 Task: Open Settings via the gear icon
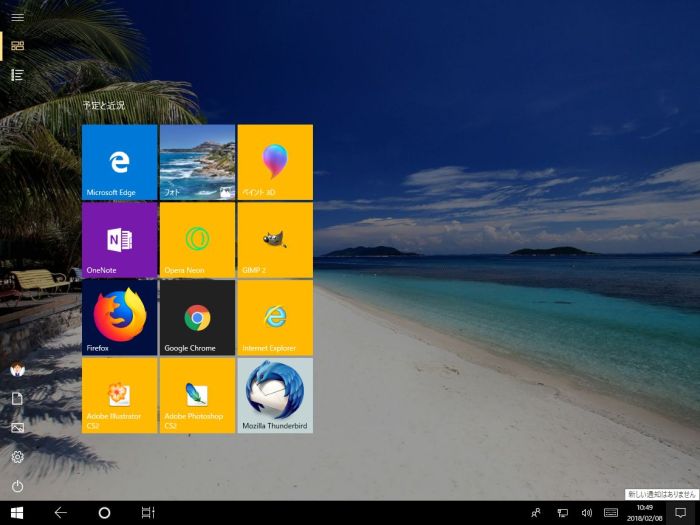point(17,457)
